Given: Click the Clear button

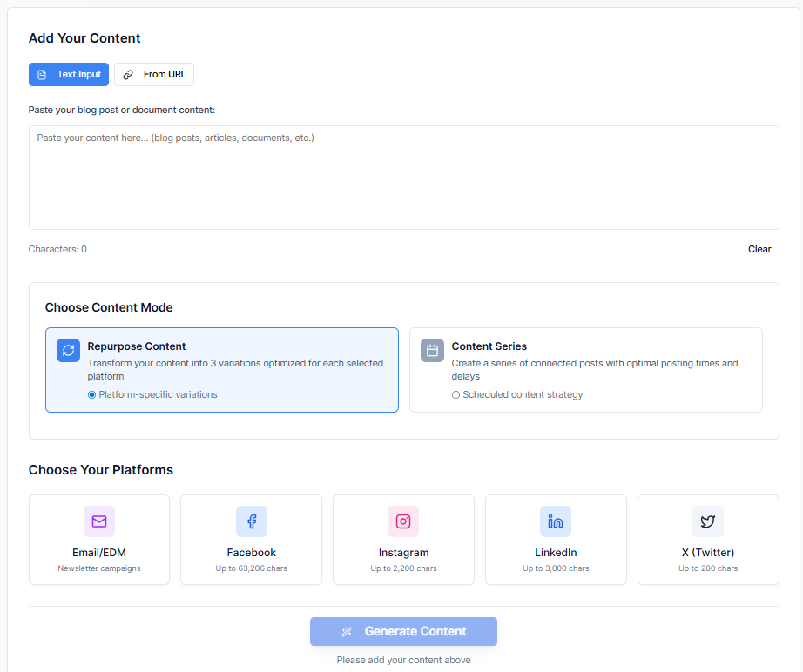Looking at the screenshot, I should 759,249.
